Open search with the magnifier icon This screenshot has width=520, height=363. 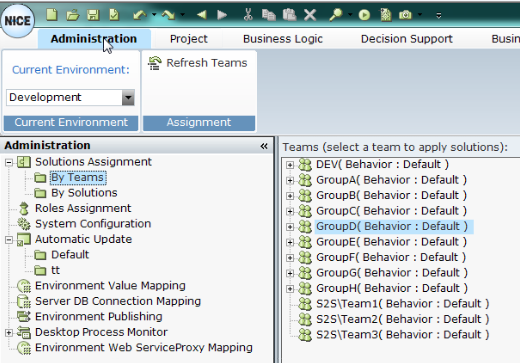coord(336,15)
